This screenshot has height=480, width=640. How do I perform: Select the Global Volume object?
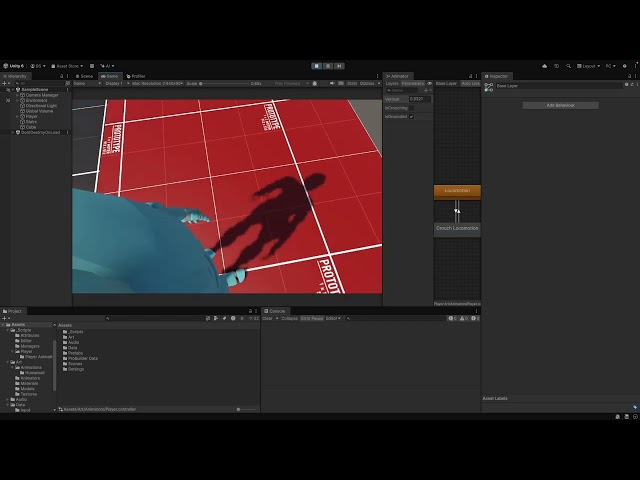tap(39, 111)
